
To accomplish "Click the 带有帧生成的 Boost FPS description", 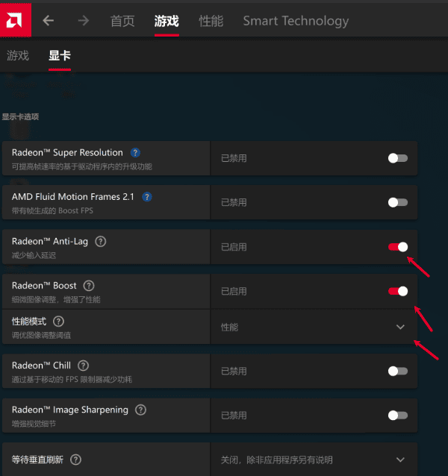I will pos(52,211).
